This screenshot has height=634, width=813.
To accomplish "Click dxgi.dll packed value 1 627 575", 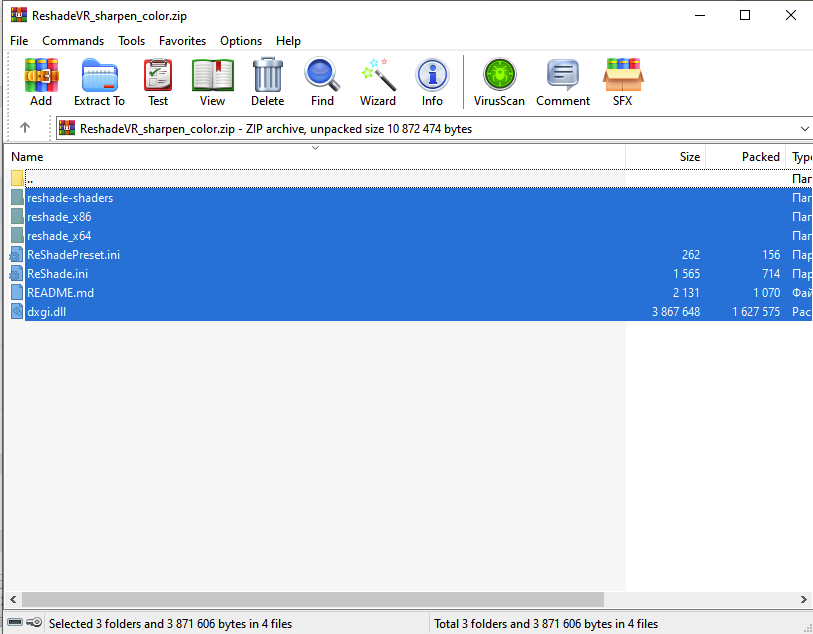I will coord(756,312).
